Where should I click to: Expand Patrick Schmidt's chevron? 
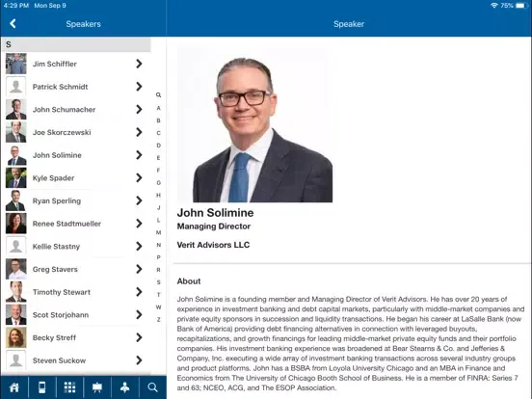click(x=139, y=87)
